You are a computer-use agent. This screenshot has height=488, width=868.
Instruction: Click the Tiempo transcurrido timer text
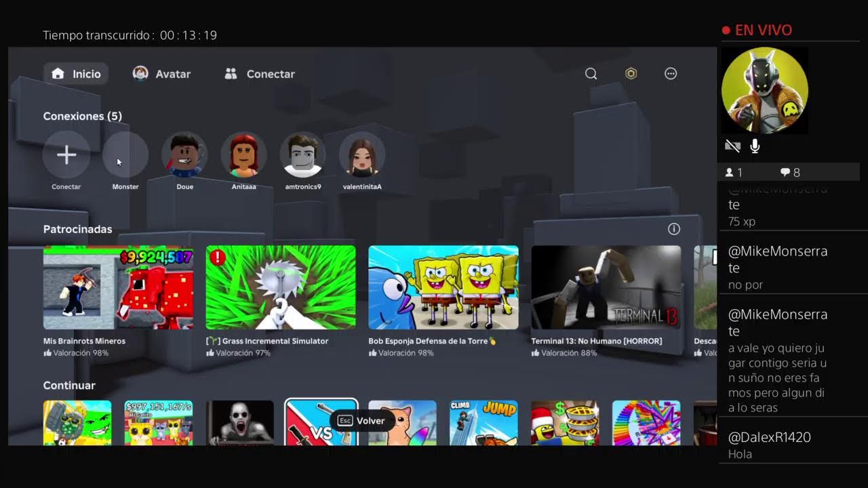(x=130, y=35)
